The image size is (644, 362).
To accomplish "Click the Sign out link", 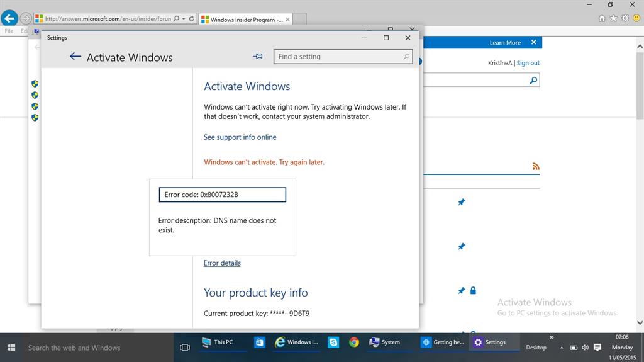I will (x=528, y=63).
